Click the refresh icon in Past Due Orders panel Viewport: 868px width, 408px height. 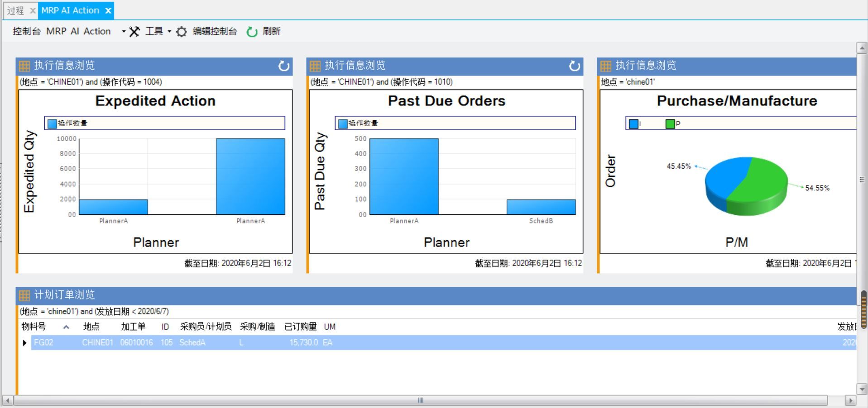click(x=575, y=66)
